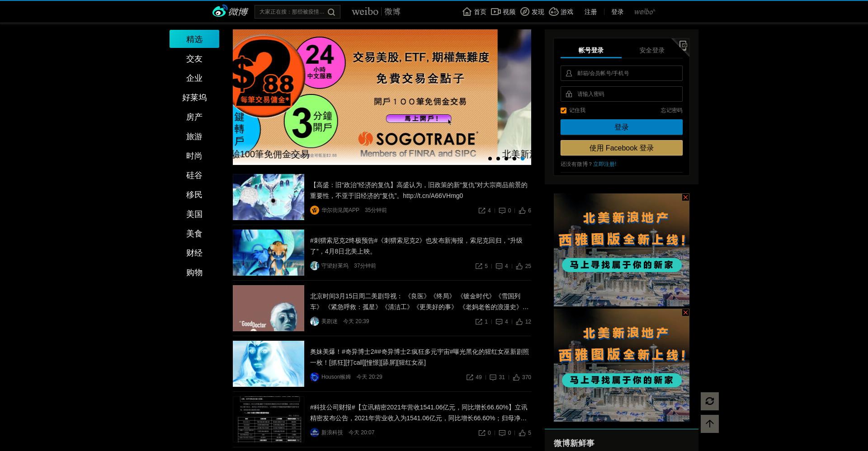Click the back-to-top arrow button
The width and height of the screenshot is (868, 451).
(x=710, y=424)
